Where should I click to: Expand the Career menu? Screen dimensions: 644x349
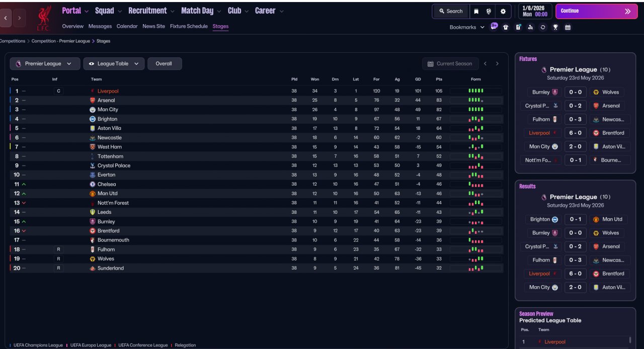pyautogui.click(x=269, y=11)
